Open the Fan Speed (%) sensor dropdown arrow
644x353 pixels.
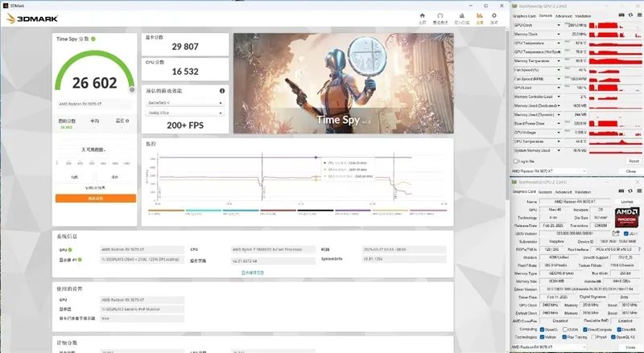click(559, 70)
